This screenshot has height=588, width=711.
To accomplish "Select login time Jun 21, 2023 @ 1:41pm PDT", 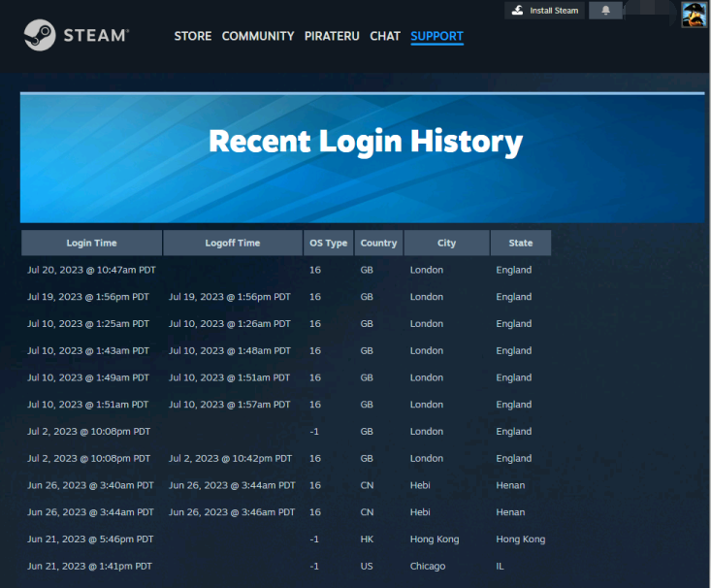I will (89, 567).
